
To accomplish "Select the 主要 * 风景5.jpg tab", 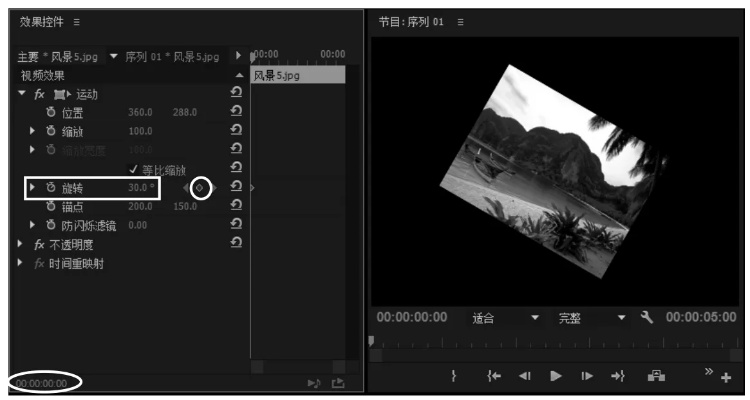I will pos(57,57).
